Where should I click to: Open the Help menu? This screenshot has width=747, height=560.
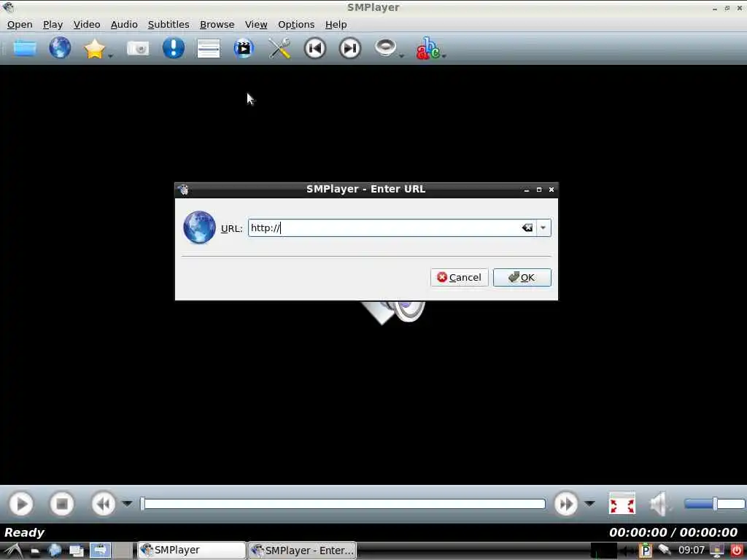336,25
